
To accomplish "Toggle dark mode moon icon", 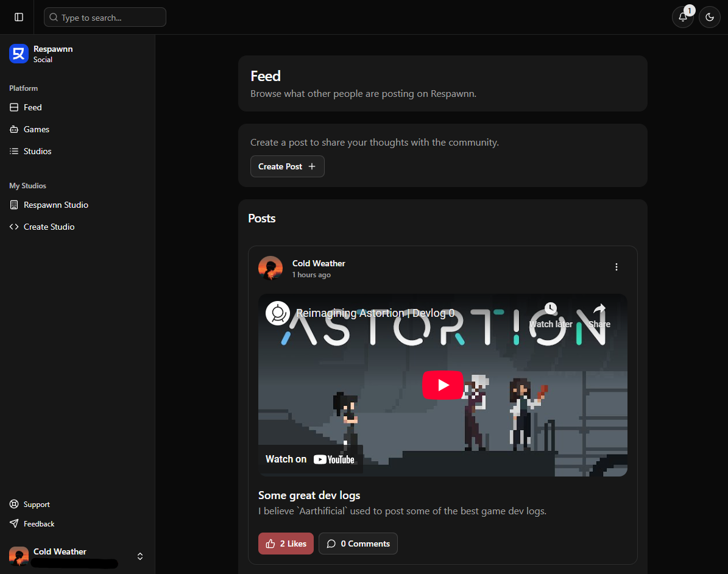I will point(710,17).
